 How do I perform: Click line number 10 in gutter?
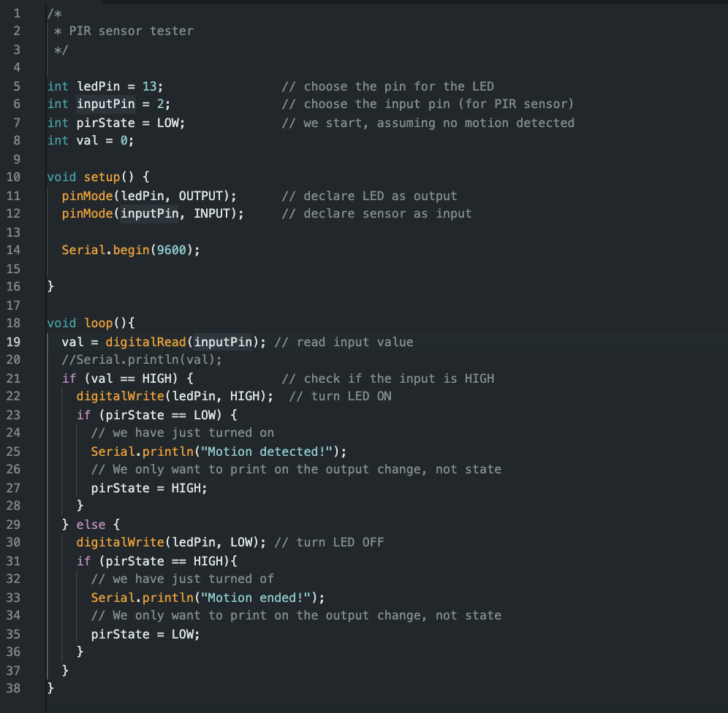(13, 178)
